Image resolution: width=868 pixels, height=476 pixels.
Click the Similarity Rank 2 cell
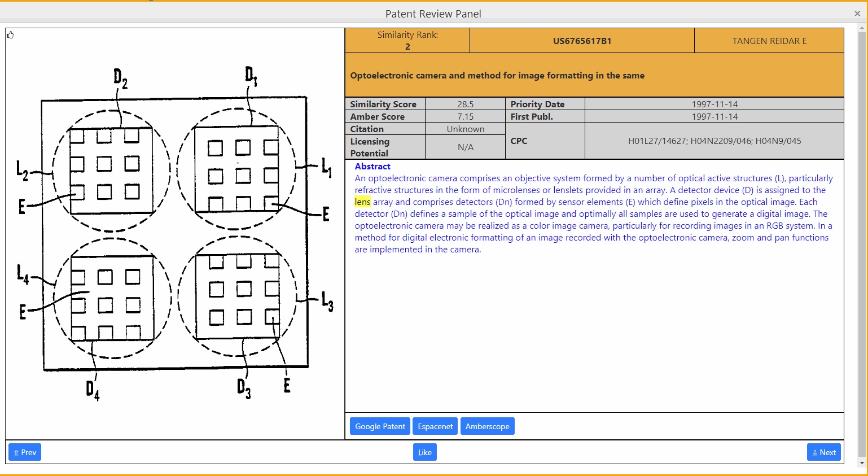[407, 41]
